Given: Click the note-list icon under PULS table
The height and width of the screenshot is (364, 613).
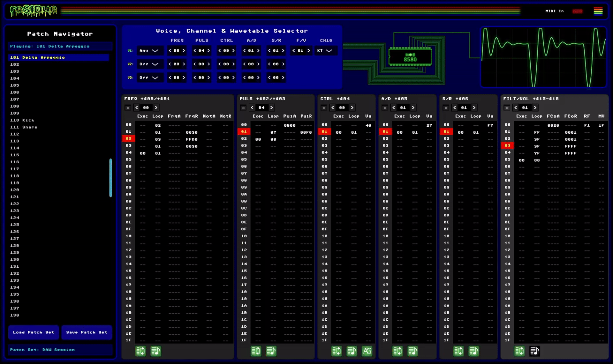Looking at the screenshot, I should click(x=271, y=351).
